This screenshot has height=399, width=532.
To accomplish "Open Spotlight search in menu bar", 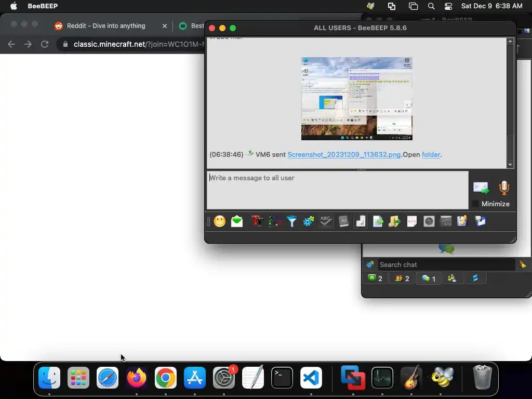I will click(431, 6).
